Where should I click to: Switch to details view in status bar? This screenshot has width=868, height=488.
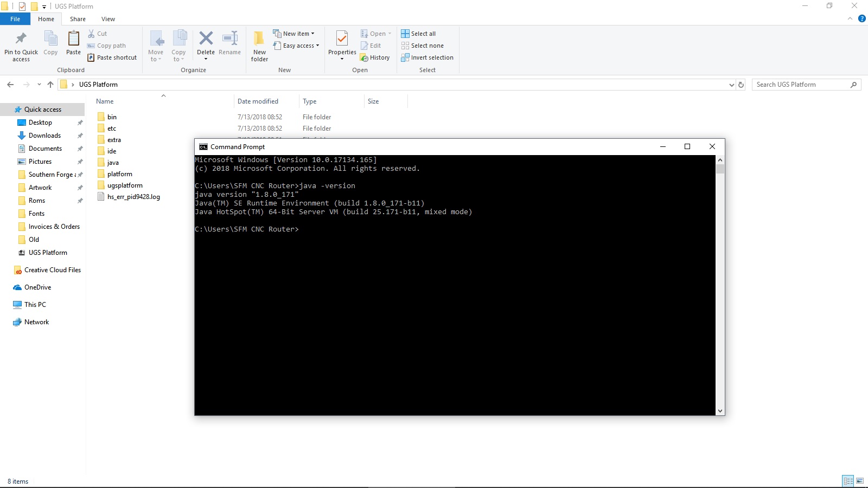pyautogui.click(x=848, y=481)
